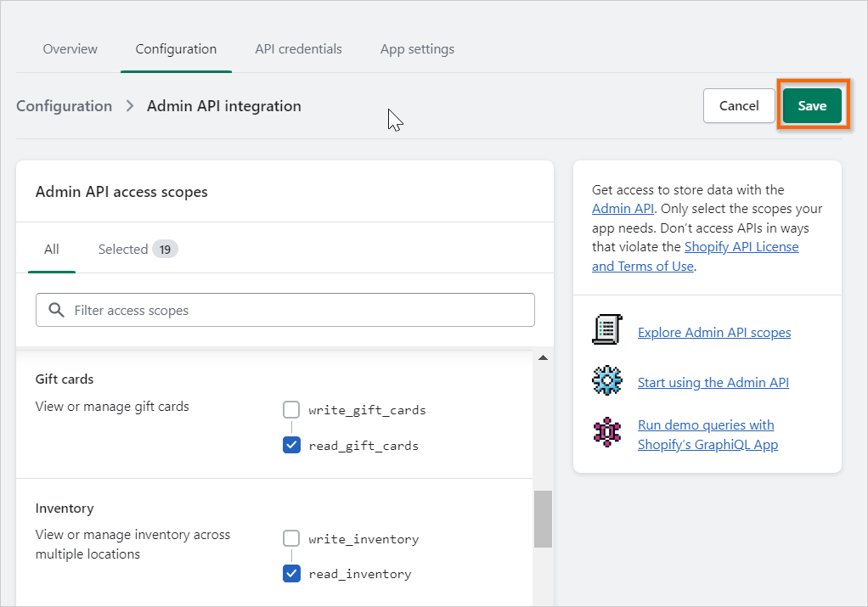The image size is (868, 607).
Task: Open the Overview tab
Action: (x=70, y=48)
